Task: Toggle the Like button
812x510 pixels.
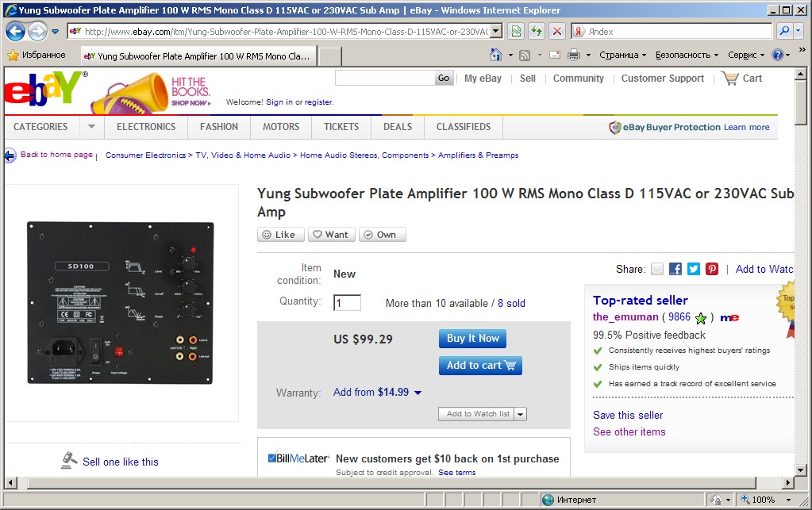Action: pyautogui.click(x=280, y=235)
